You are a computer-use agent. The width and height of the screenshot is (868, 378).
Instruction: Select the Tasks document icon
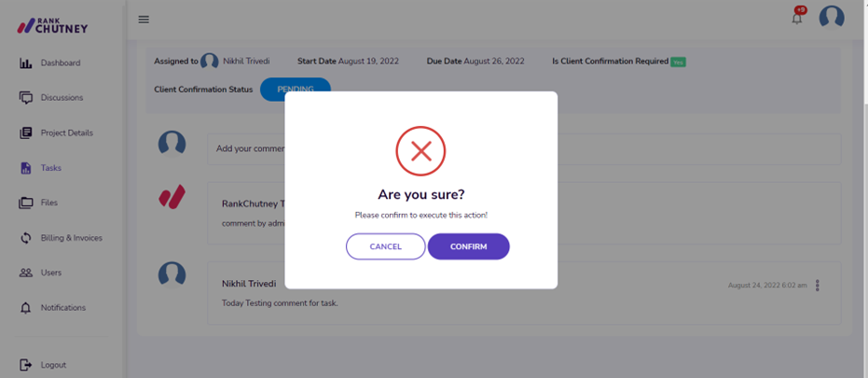coord(25,168)
